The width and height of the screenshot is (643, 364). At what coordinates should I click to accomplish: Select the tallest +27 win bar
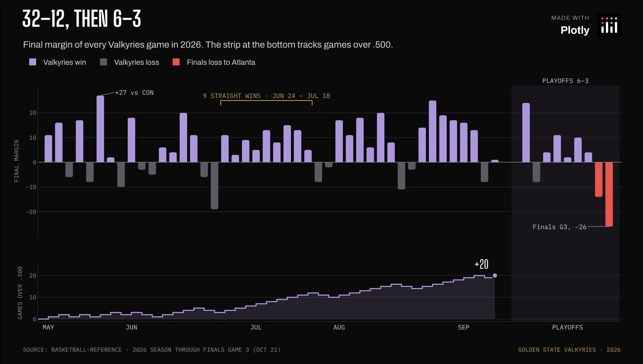(x=100, y=129)
